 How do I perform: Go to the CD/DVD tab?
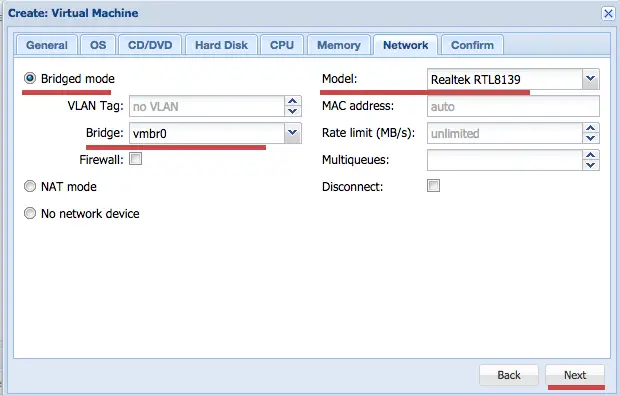click(x=150, y=45)
